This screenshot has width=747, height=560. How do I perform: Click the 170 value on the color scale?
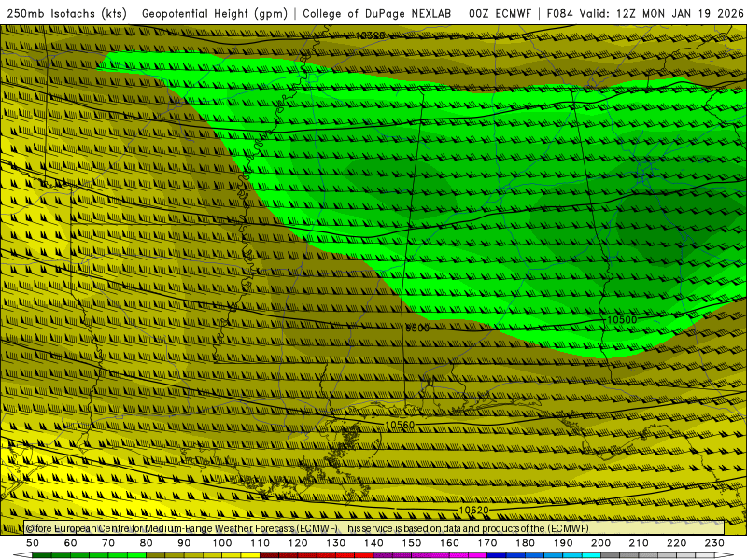click(487, 543)
